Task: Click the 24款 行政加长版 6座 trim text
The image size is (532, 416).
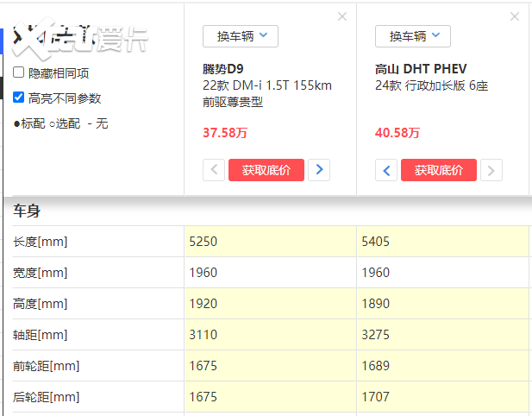Action: tap(431, 85)
